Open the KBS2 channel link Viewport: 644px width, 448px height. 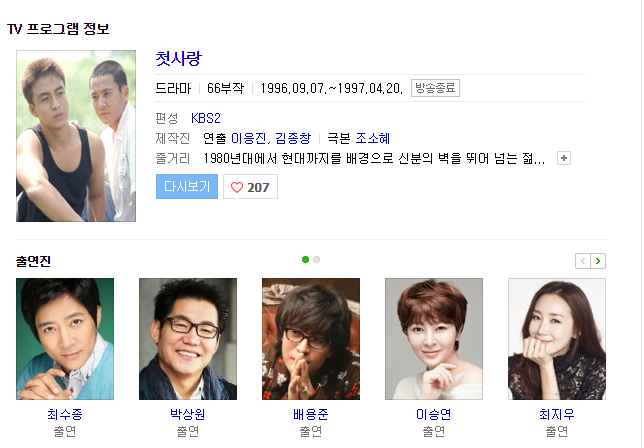[206, 118]
